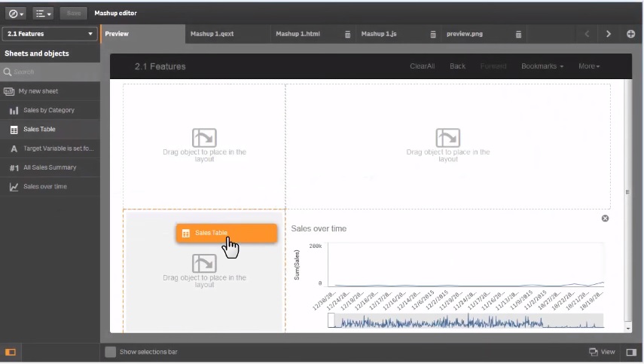This screenshot has width=644, height=364.
Task: Delete the preview.png file
Action: click(x=518, y=35)
